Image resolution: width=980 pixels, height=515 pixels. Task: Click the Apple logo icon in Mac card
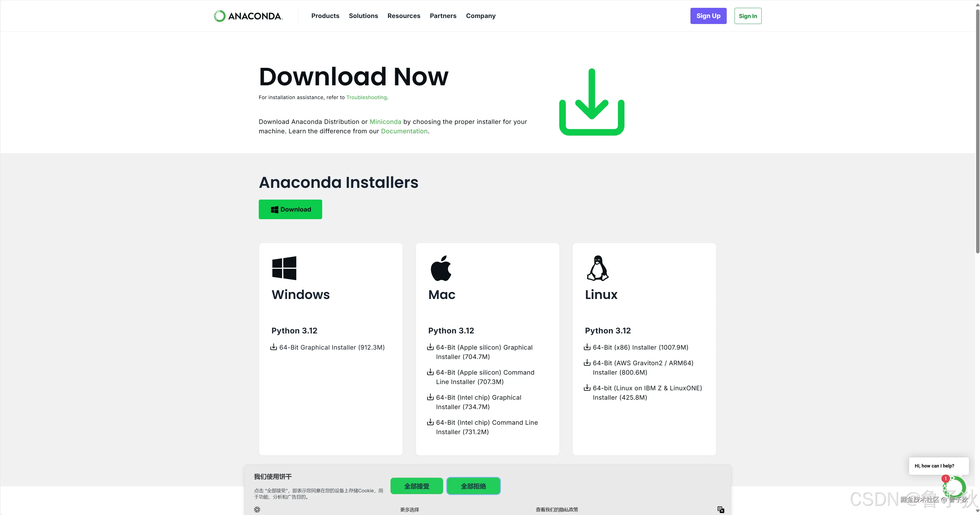(441, 268)
